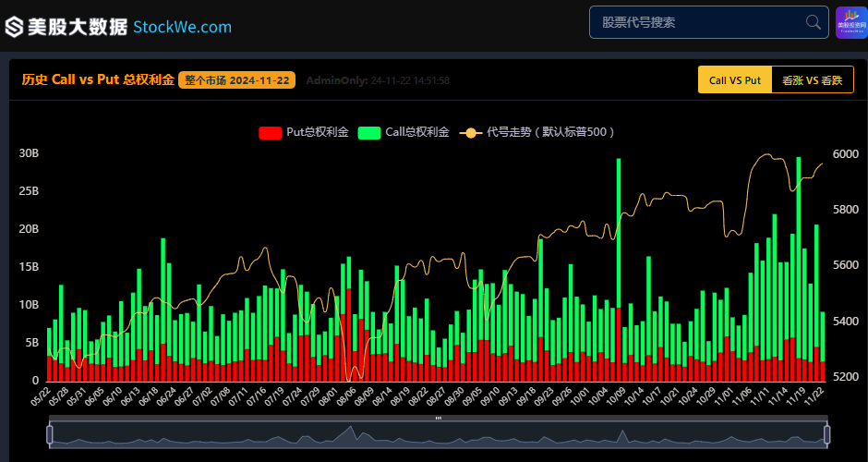Open the StockWe.com link
The height and width of the screenshot is (462, 868).
tap(183, 27)
